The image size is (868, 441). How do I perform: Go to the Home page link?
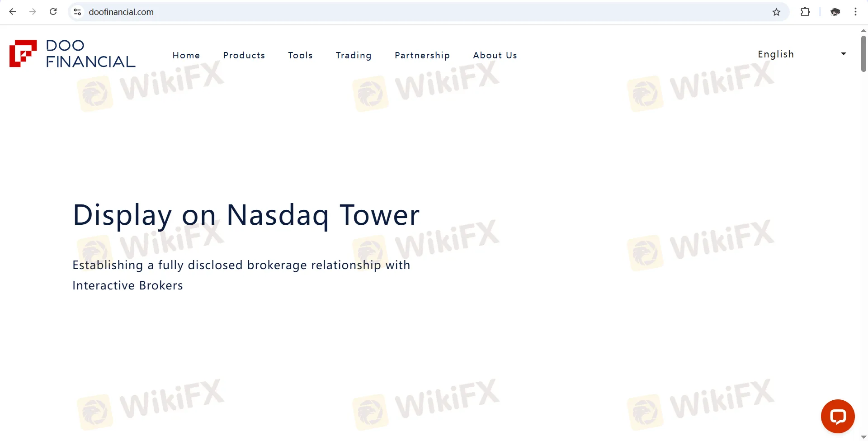[x=186, y=55]
